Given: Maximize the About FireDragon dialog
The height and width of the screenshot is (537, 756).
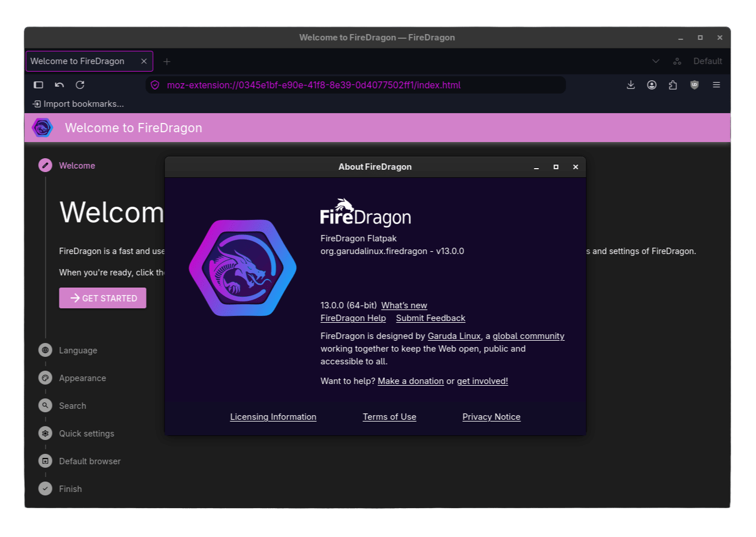Looking at the screenshot, I should [556, 167].
